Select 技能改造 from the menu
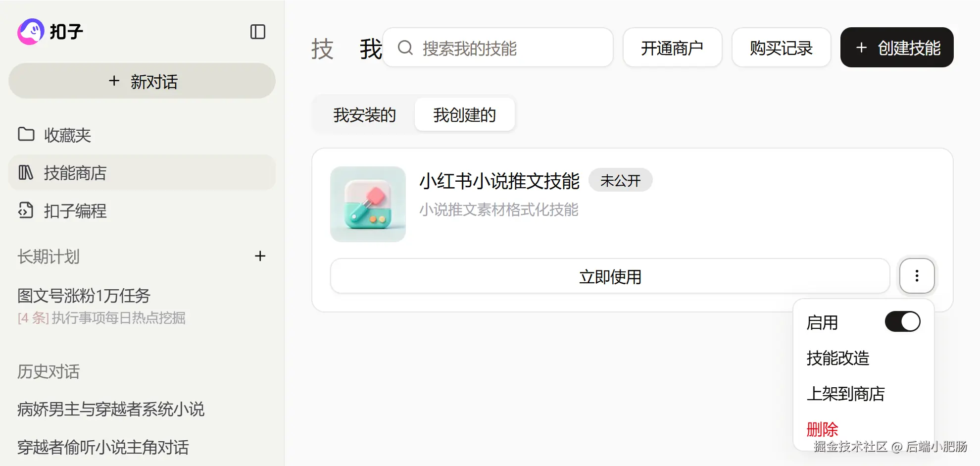The width and height of the screenshot is (980, 466). point(837,358)
